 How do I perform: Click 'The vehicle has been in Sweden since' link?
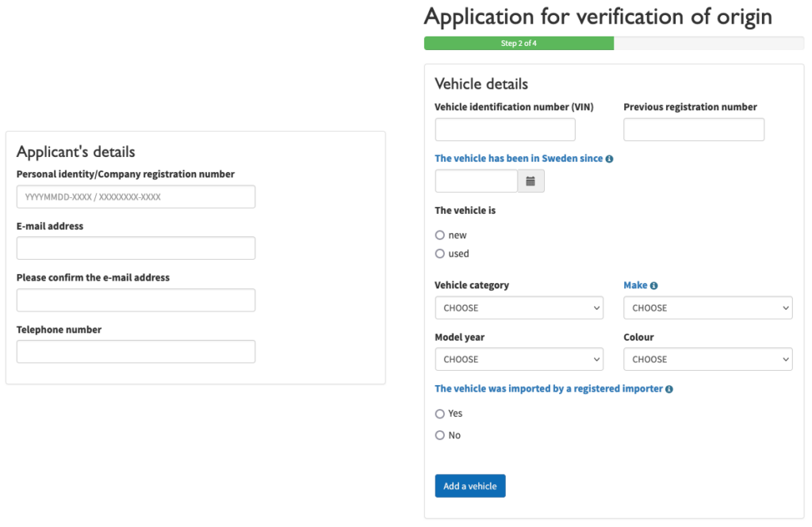pyautogui.click(x=519, y=158)
